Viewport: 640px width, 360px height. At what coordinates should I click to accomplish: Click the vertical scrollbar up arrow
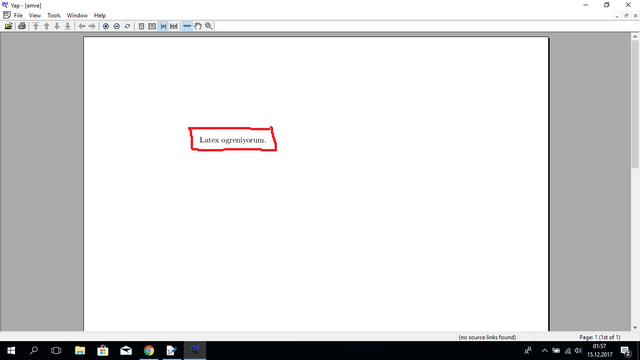pyautogui.click(x=635, y=37)
